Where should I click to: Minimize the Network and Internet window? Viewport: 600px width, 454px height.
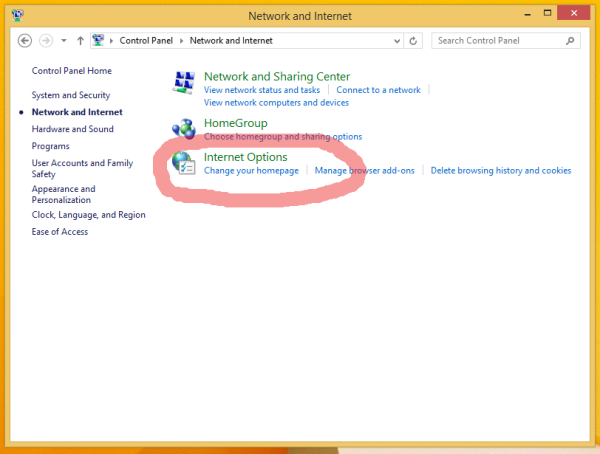pos(527,15)
